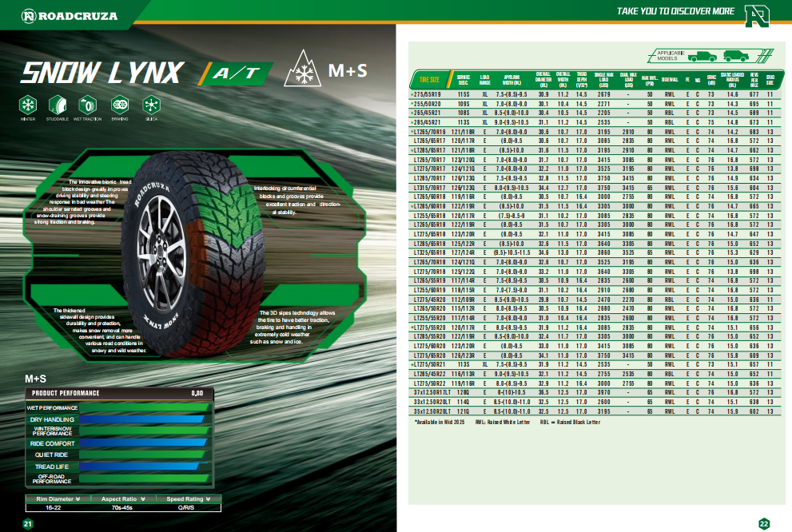Click the Tread Depth column header
The image size is (792, 532).
582,80
